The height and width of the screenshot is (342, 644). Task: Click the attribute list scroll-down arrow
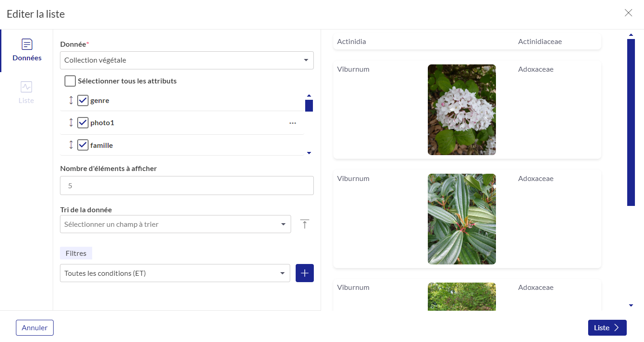[x=309, y=153]
